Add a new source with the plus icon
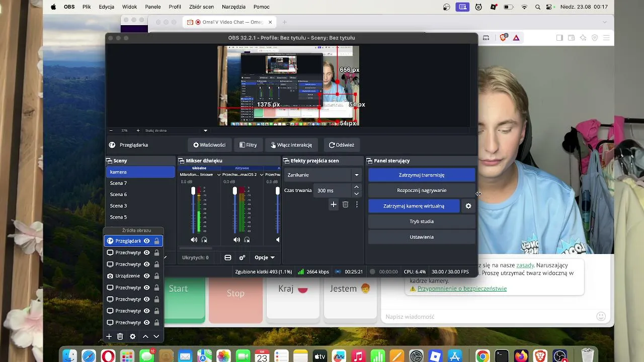The width and height of the screenshot is (644, 362). coord(109,336)
